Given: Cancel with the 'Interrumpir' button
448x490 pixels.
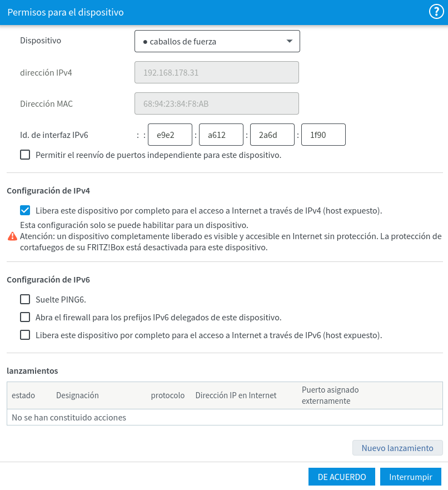Looking at the screenshot, I should (x=411, y=477).
